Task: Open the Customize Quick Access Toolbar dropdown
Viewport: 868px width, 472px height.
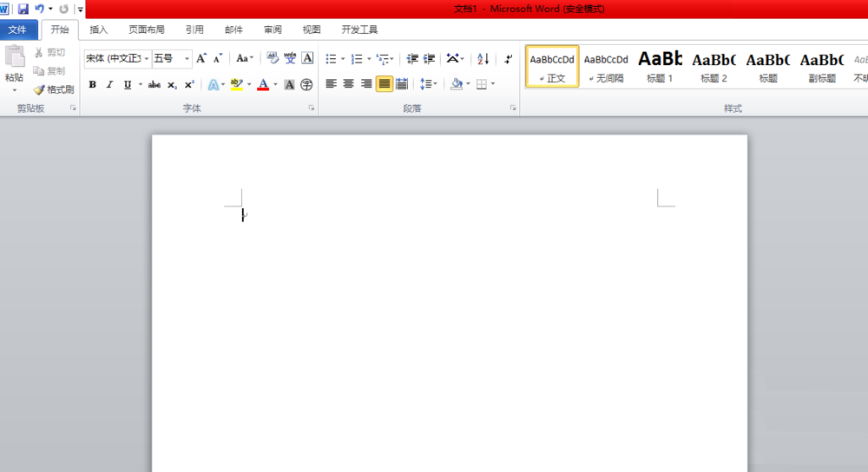Action: 80,10
